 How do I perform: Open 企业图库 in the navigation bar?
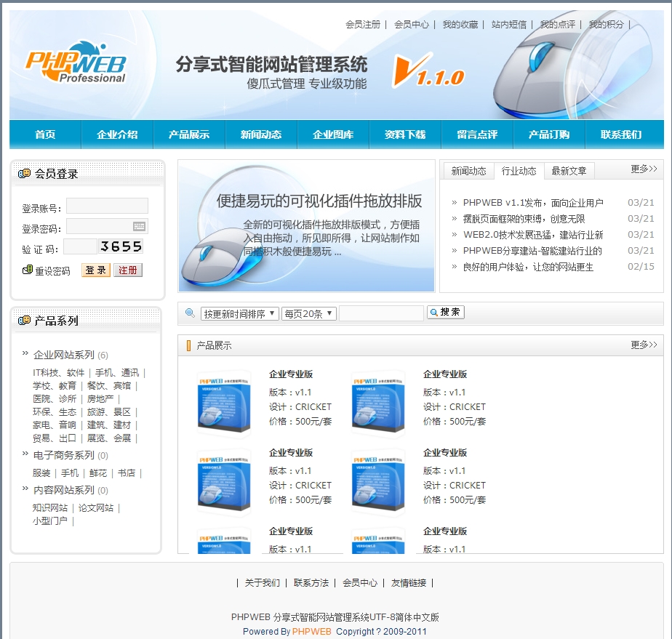(333, 134)
